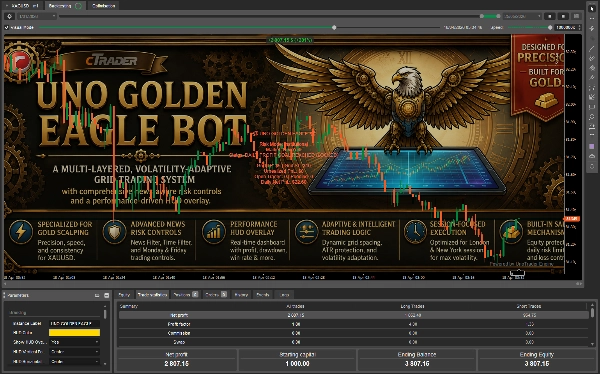Click the Starting capital 1 000.00 value
This screenshot has height=374, width=600.
click(x=297, y=364)
